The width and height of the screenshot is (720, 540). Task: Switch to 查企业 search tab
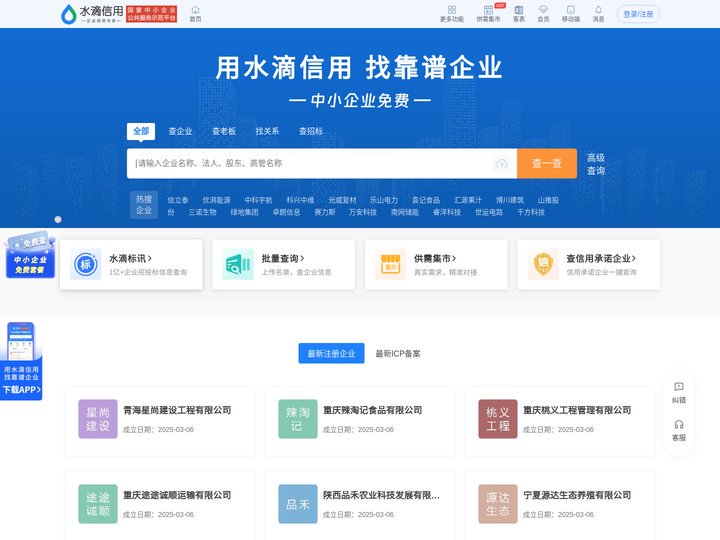[180, 131]
